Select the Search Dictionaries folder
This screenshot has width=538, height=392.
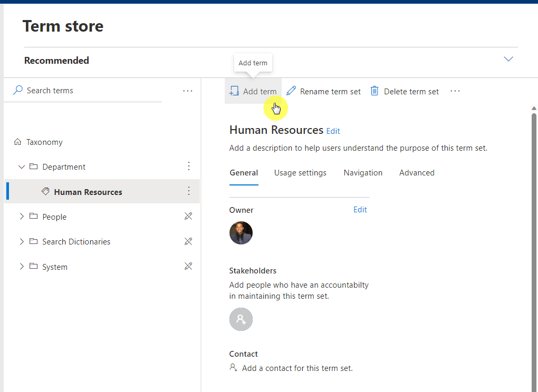pos(76,241)
